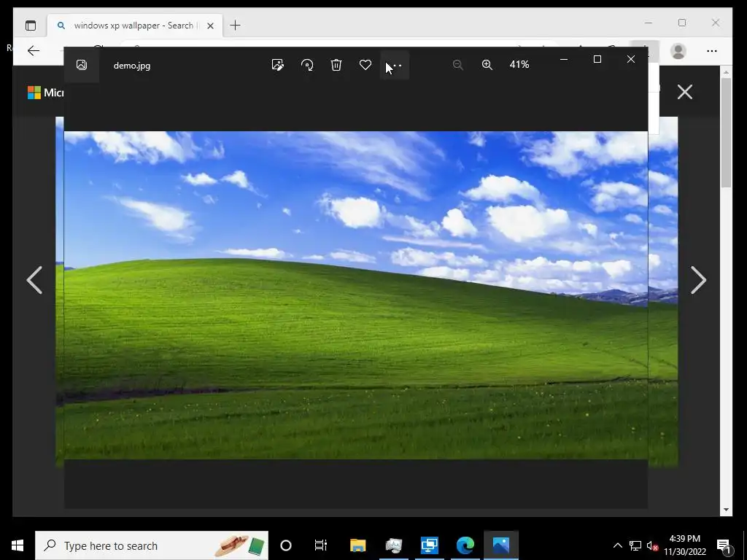Click the demo.jpg file name
This screenshot has height=560, width=747.
(x=132, y=66)
